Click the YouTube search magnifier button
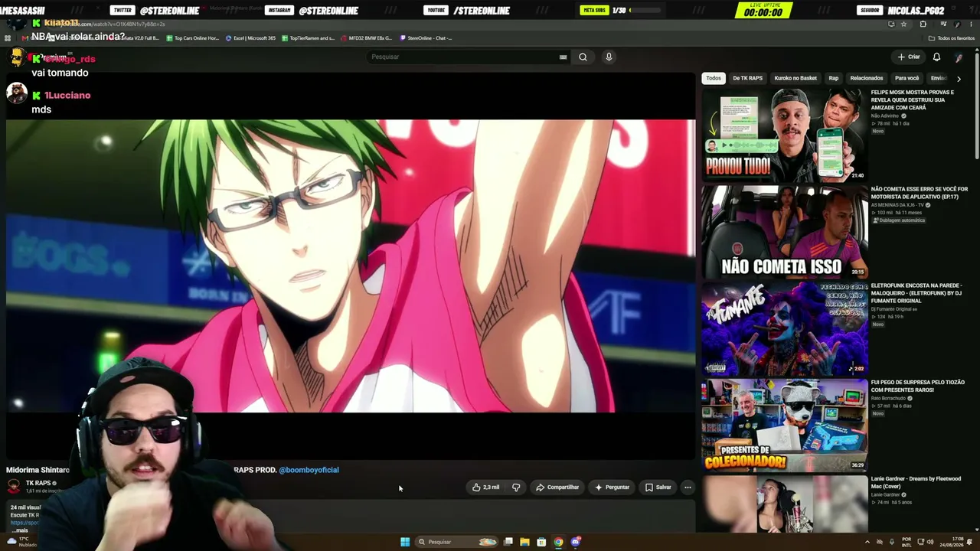 pos(583,57)
